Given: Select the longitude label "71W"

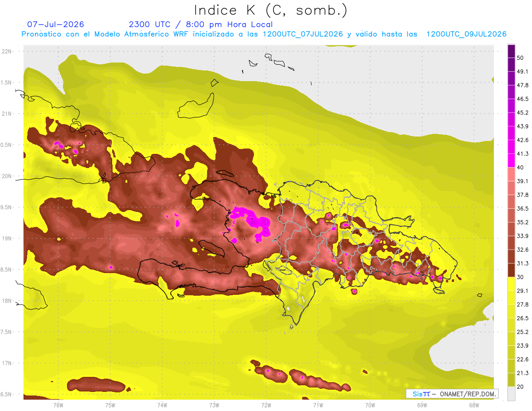Looking at the screenshot, I should point(318,405).
